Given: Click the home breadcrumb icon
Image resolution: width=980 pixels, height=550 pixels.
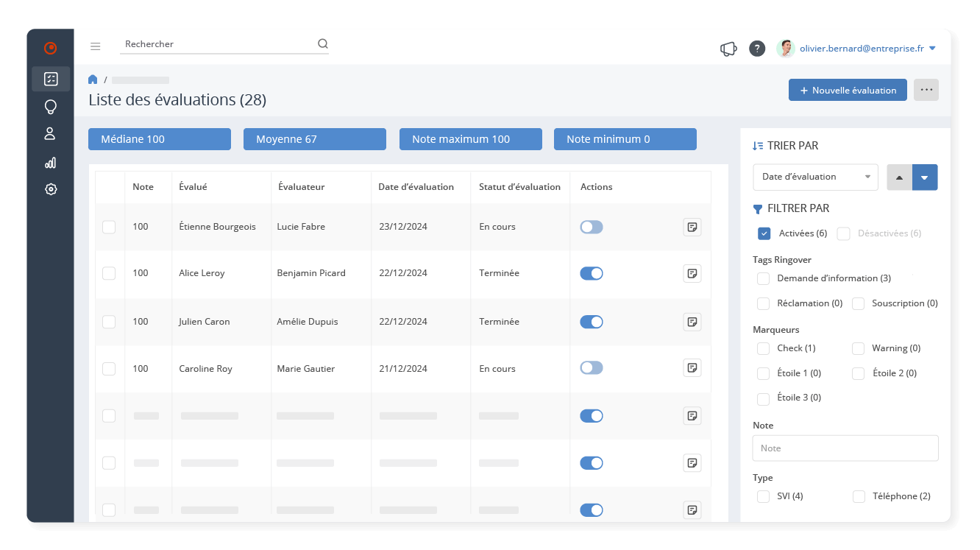Looking at the screenshot, I should (x=93, y=80).
